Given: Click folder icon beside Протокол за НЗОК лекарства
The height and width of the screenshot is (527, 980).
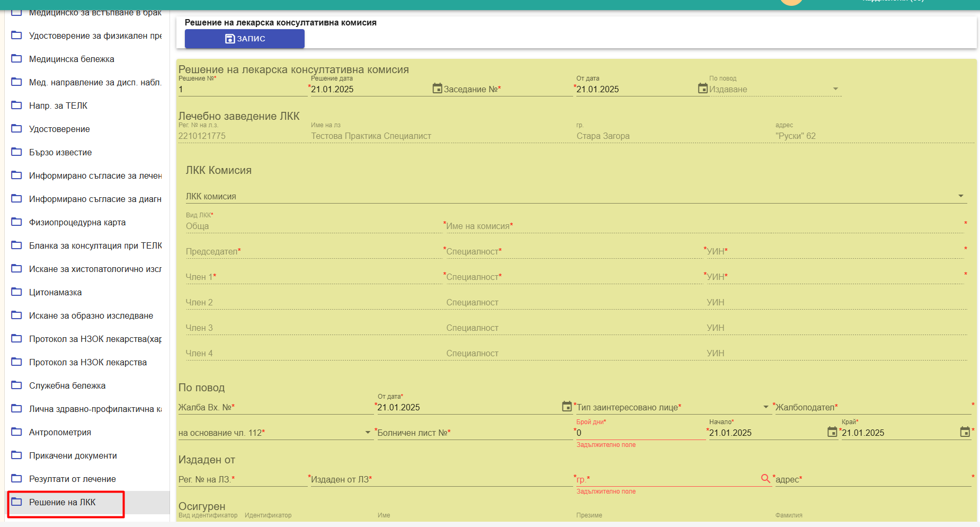Looking at the screenshot, I should tap(16, 362).
